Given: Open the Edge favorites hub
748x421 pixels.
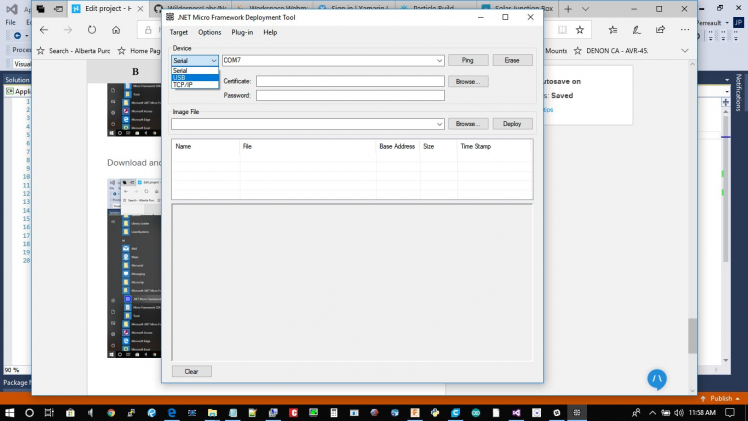Looking at the screenshot, I should coord(613,30).
